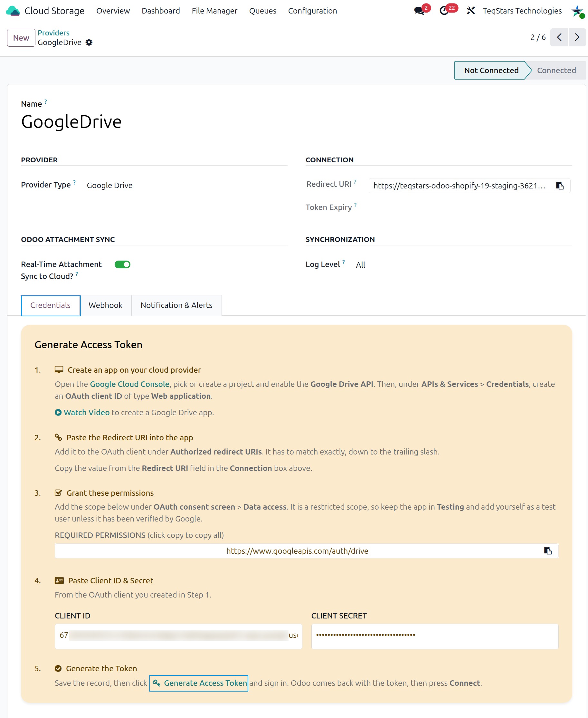588x718 pixels.
Task: Click the Provider Type help question mark
Action: click(74, 182)
